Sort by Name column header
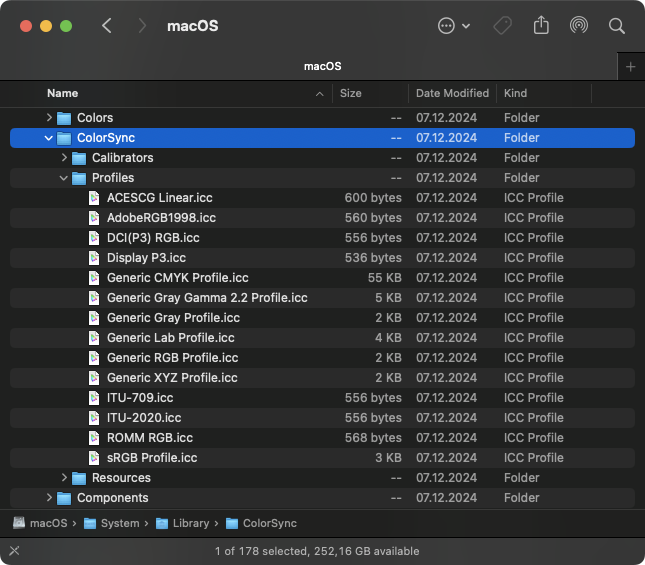645x565 pixels. tap(63, 93)
